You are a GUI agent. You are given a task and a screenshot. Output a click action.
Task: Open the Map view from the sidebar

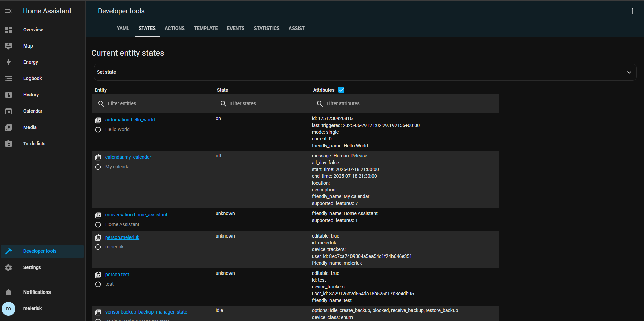tap(8, 46)
